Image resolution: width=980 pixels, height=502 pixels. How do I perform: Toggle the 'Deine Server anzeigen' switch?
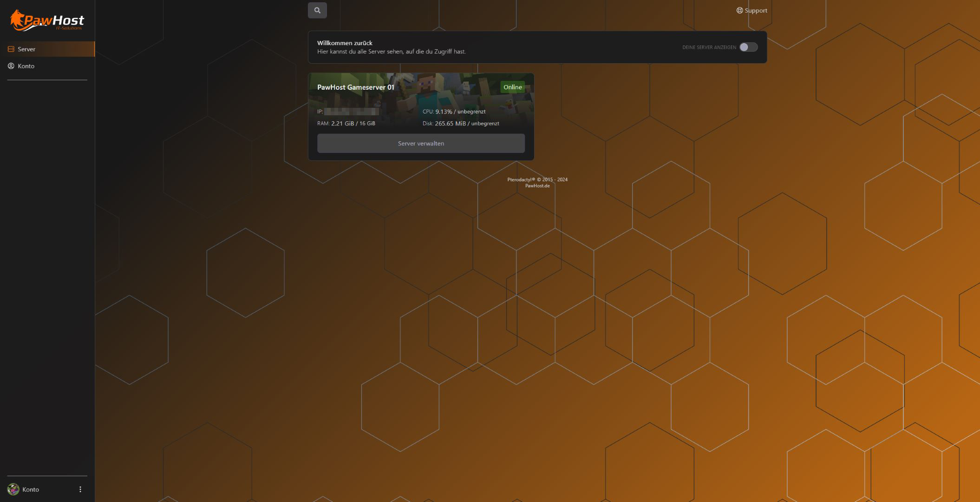tap(748, 47)
